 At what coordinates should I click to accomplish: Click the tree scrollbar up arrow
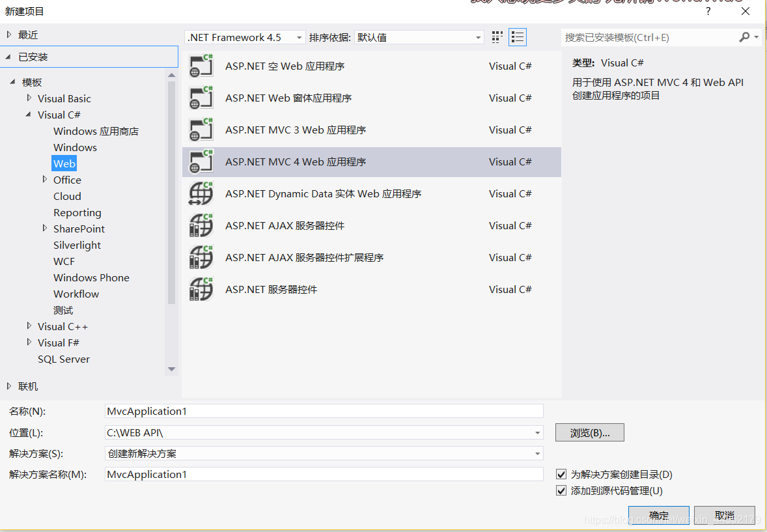[x=171, y=76]
